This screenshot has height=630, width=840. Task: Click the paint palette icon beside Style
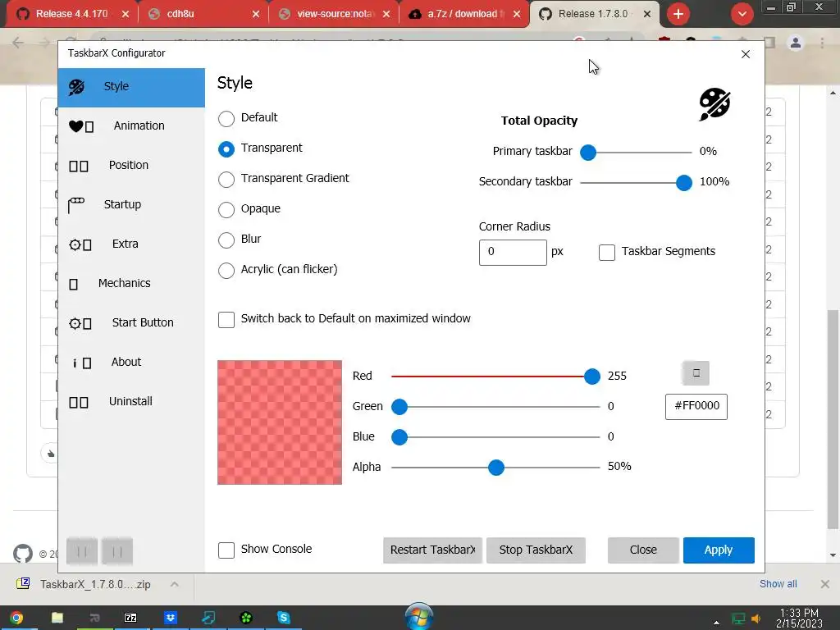[76, 87]
